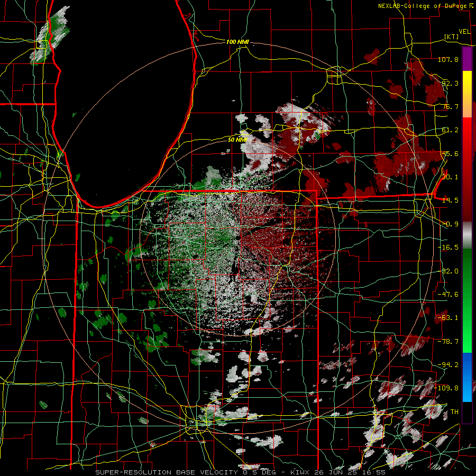This screenshot has width=476, height=476.
Task: Pick the gray near-zero segment of the color bar
Action: [467, 235]
